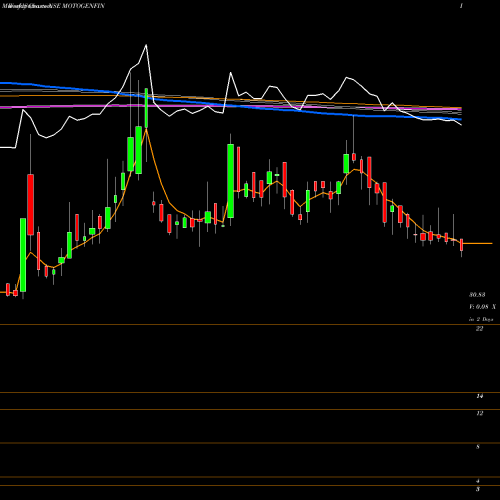Click the 3 price level label

[478, 489]
